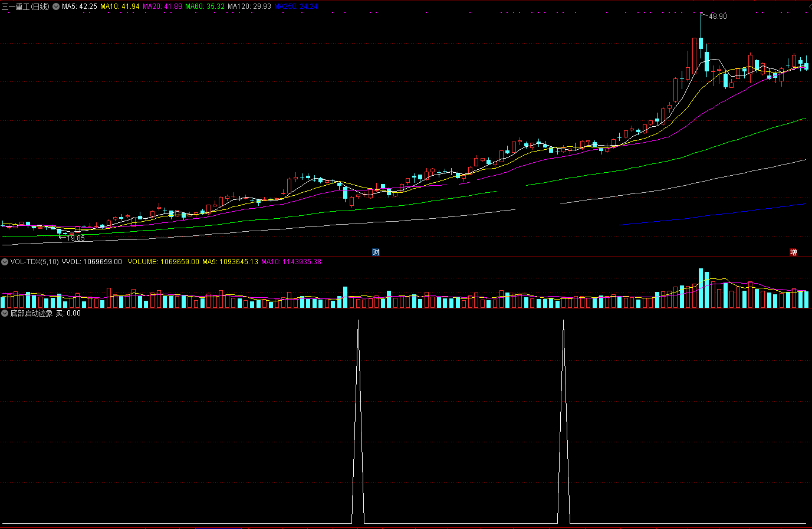This screenshot has width=812, height=529.
Task: Click the MA60: 35.32 green label
Action: tap(205, 6)
